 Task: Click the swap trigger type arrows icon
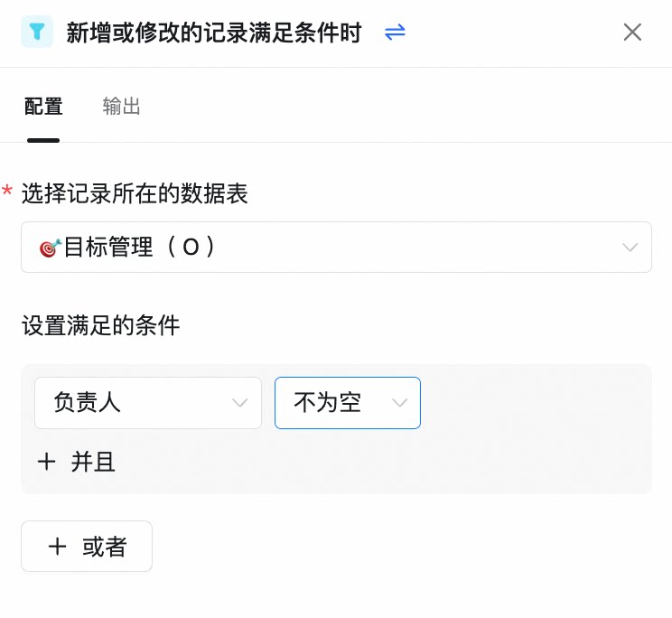[395, 33]
